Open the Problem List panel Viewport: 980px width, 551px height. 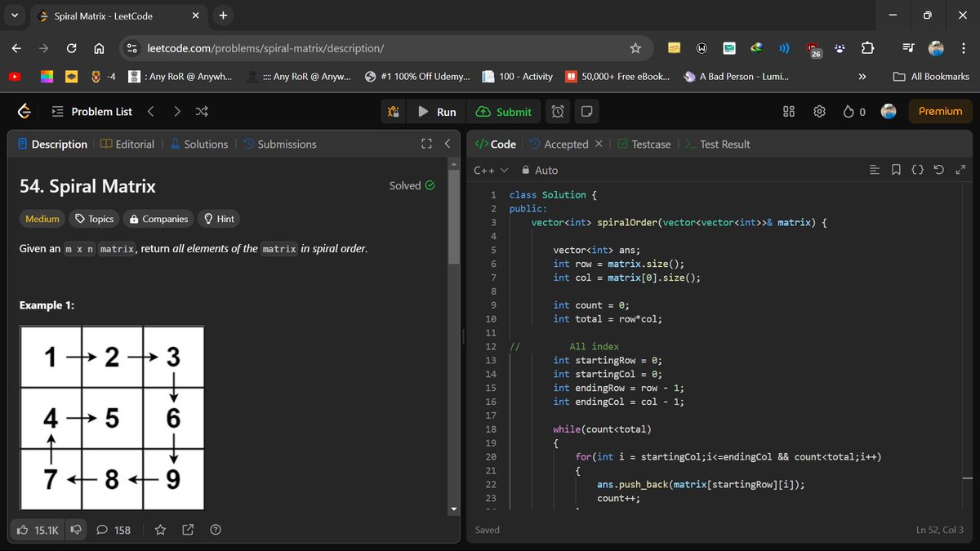pos(91,111)
